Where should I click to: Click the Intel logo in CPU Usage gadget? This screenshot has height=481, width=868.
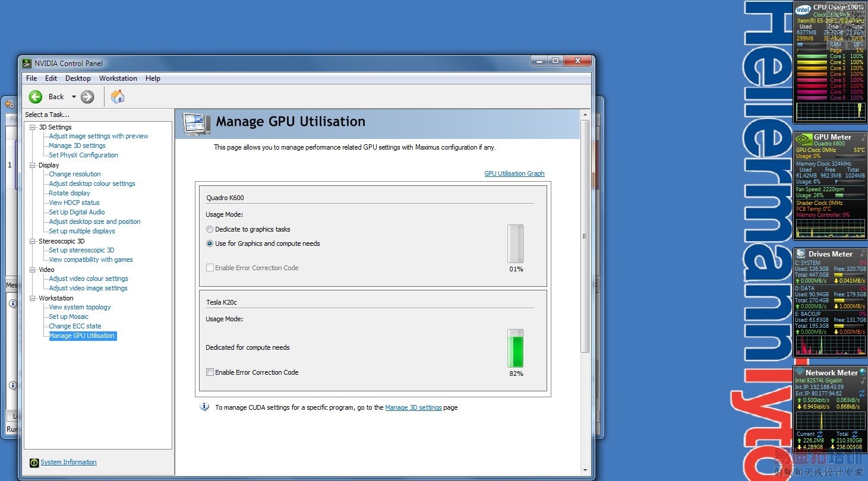[803, 10]
